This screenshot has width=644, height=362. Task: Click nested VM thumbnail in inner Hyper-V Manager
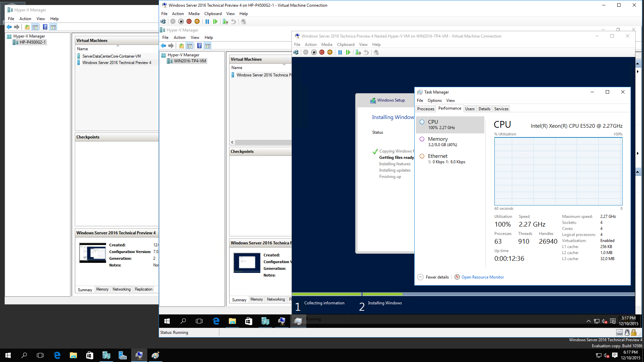click(x=247, y=263)
